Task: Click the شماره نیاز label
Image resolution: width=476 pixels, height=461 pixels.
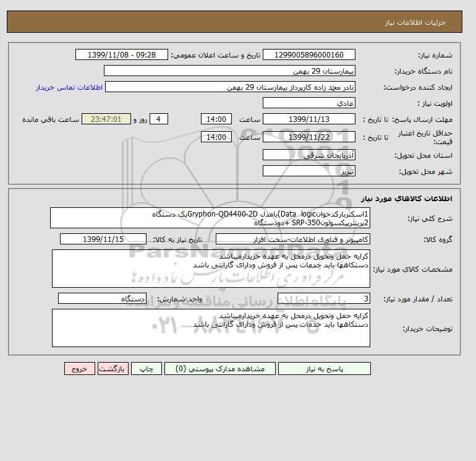Action: [x=435, y=55]
